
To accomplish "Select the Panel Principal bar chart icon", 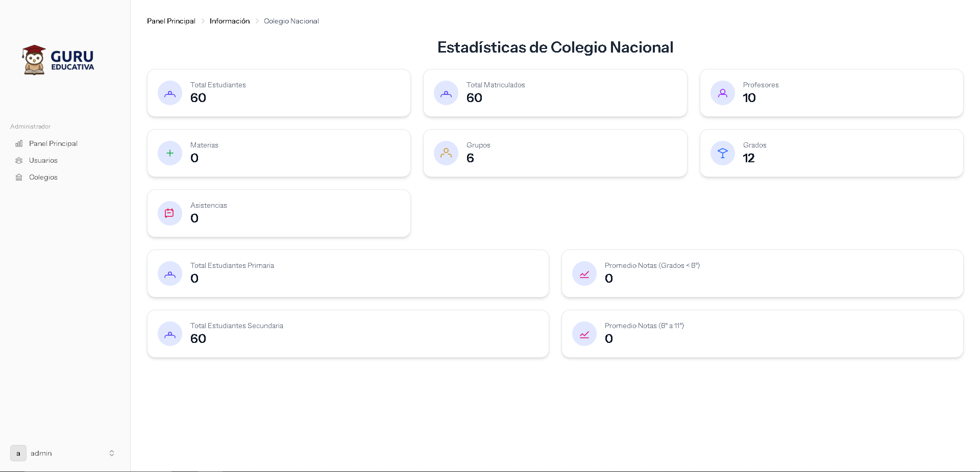I will click(19, 143).
